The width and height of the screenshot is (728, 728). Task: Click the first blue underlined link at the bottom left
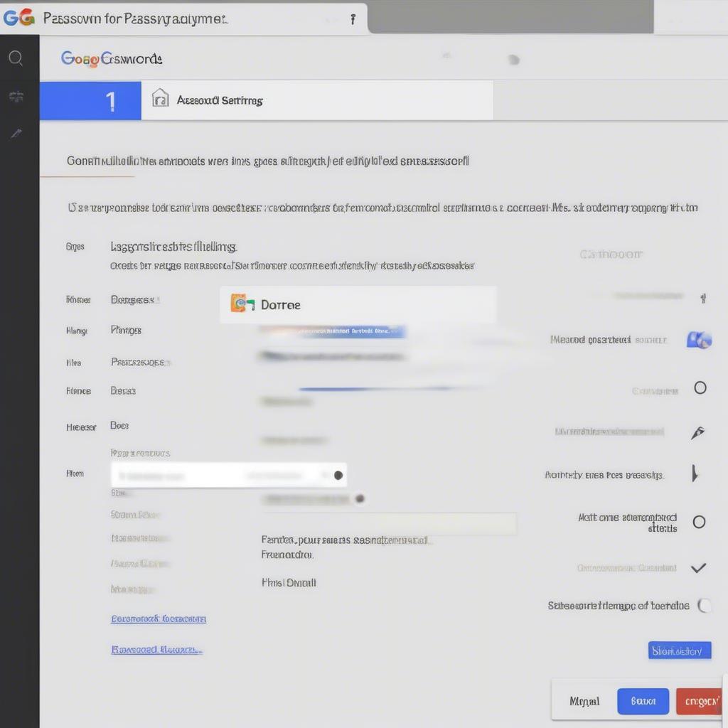pyautogui.click(x=159, y=619)
